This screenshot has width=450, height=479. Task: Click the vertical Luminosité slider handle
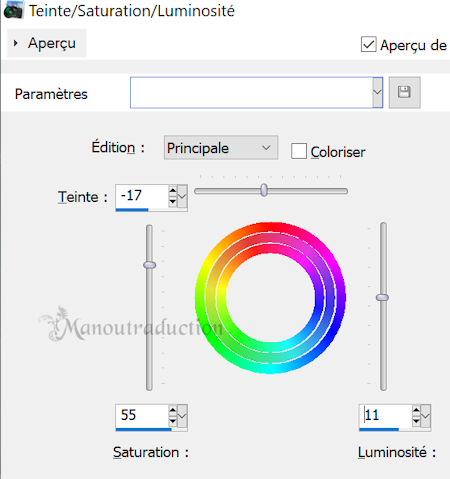(x=383, y=297)
